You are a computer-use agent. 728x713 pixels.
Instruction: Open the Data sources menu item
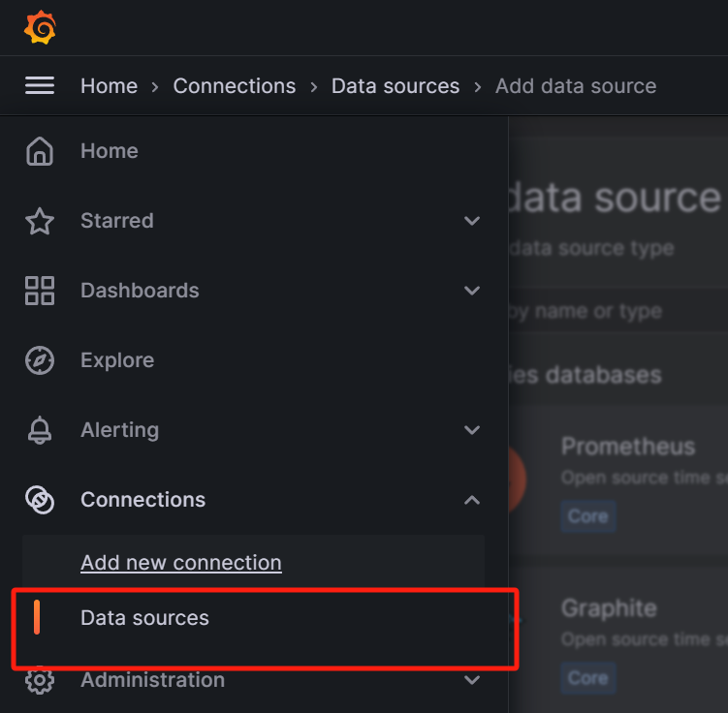[144, 618]
